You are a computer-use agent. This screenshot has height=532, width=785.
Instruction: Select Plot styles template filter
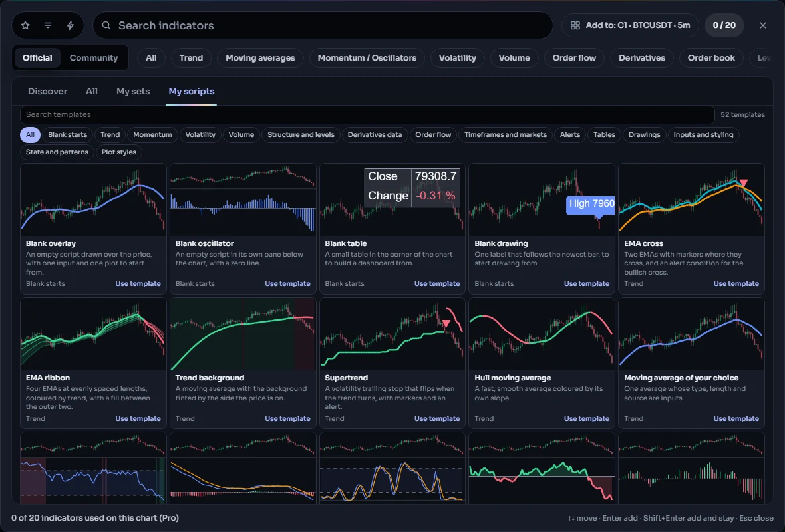(118, 152)
